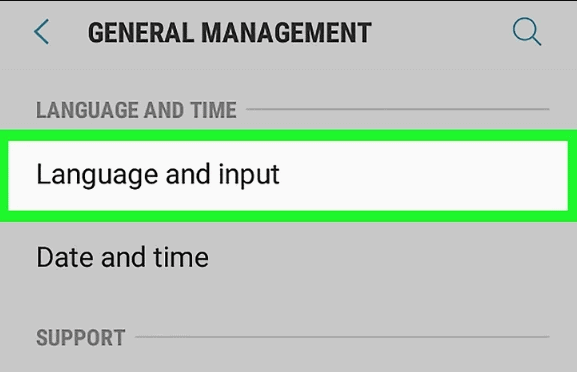Tap the back arrow icon
Viewport: 577px width, 372px height.
tap(41, 32)
